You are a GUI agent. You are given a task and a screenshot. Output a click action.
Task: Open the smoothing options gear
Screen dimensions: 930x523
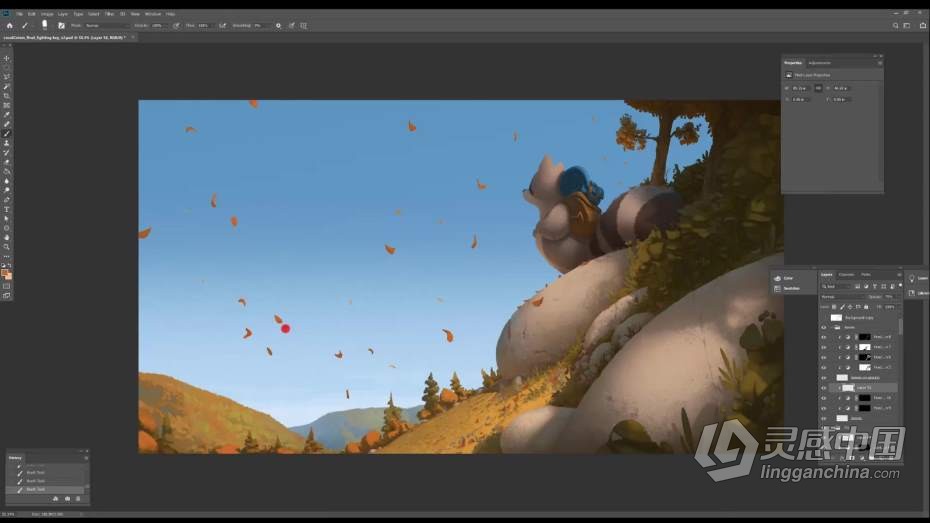click(278, 25)
